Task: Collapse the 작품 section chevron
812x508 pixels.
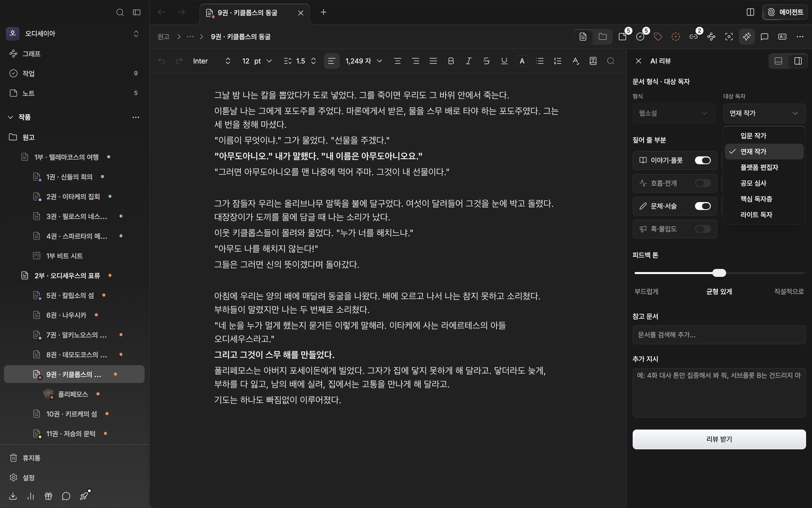Action: click(10, 117)
